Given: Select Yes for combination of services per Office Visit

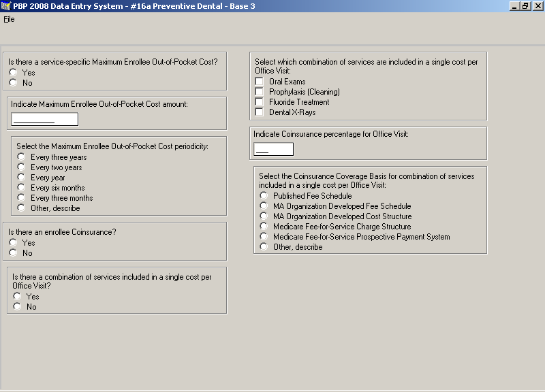Looking at the screenshot, I should 17,296.
